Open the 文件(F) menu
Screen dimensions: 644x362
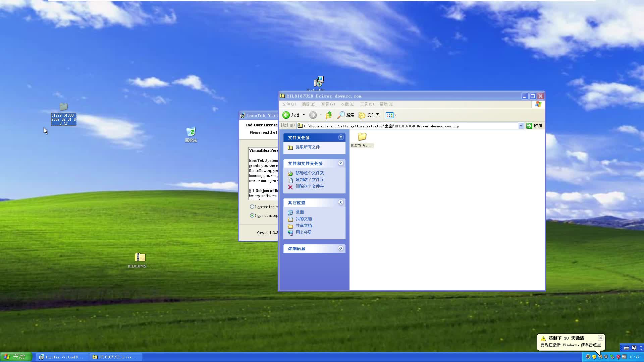[289, 104]
